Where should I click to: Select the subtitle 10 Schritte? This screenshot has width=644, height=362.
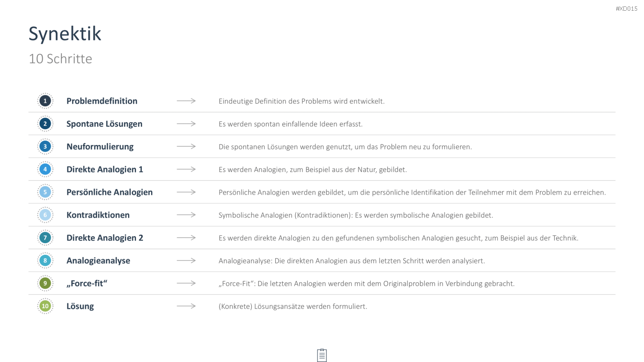click(x=61, y=59)
